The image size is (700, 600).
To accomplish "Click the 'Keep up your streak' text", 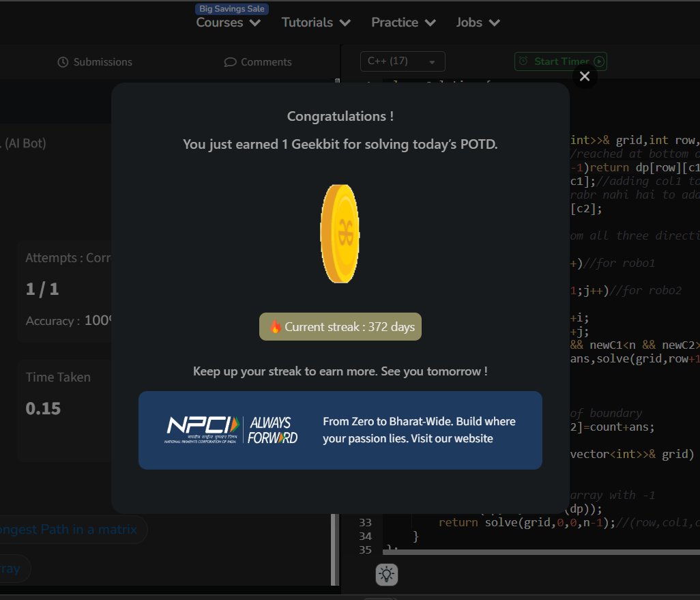I will point(340,371).
